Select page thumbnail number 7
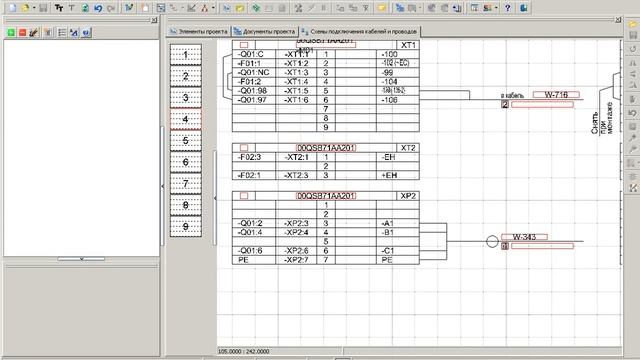Image resolution: width=640 pixels, height=360 pixels. 186,184
